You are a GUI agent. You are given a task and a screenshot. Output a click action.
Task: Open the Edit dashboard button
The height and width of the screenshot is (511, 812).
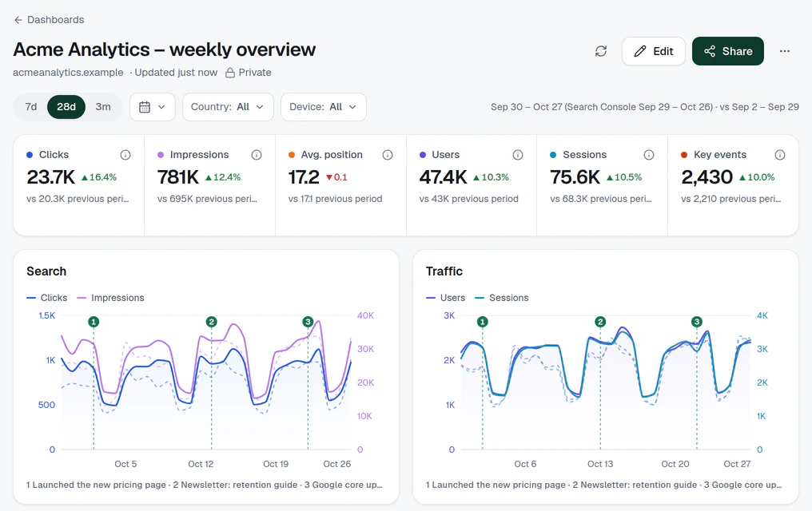[x=654, y=51]
